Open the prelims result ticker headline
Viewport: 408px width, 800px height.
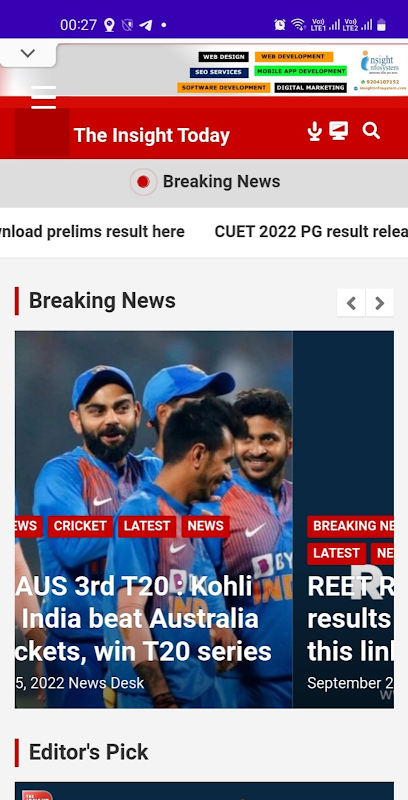click(x=92, y=232)
